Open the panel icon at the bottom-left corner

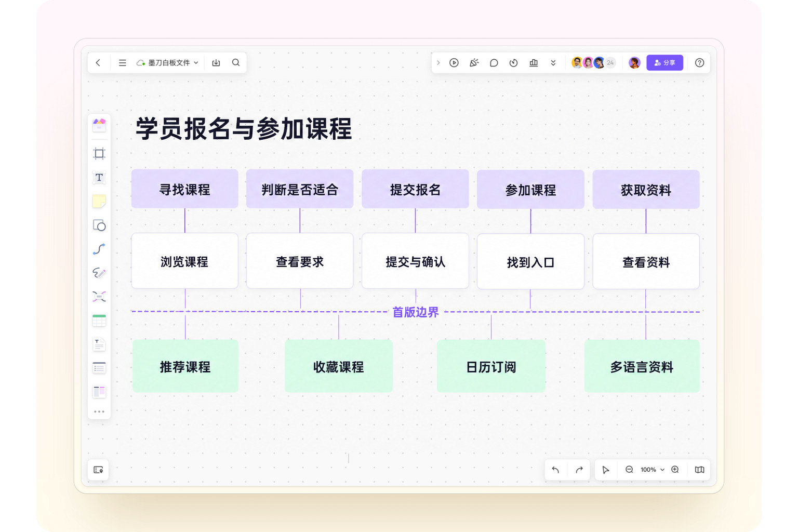tap(98, 470)
